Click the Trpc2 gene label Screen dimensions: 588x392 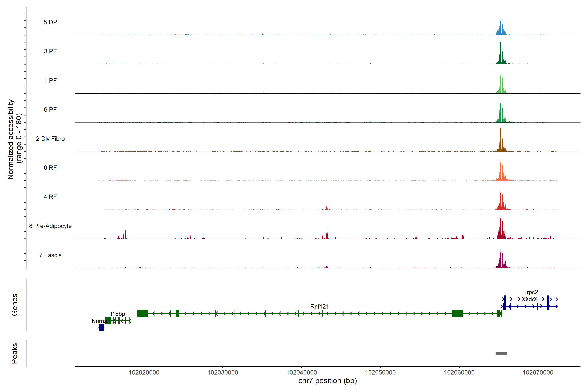click(531, 292)
